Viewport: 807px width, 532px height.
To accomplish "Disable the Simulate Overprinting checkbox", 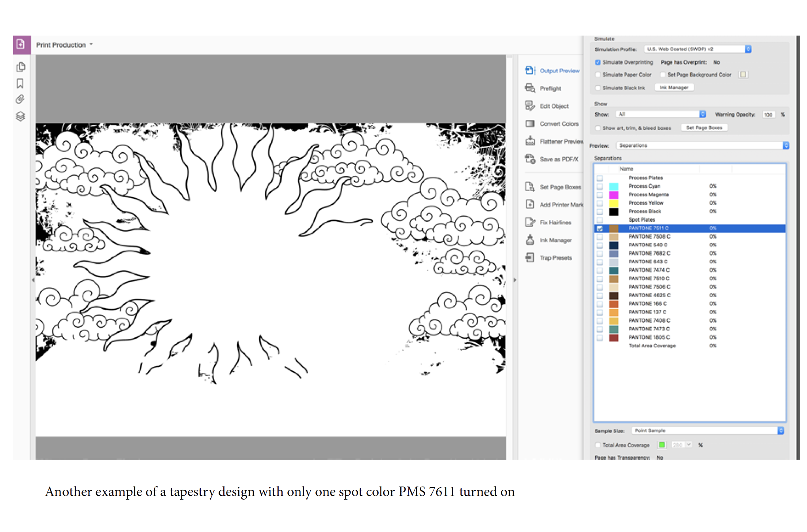I will [x=598, y=62].
